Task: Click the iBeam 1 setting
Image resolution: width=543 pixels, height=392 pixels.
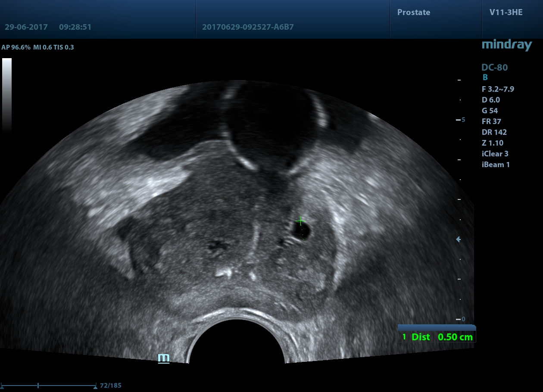Action: tap(496, 165)
